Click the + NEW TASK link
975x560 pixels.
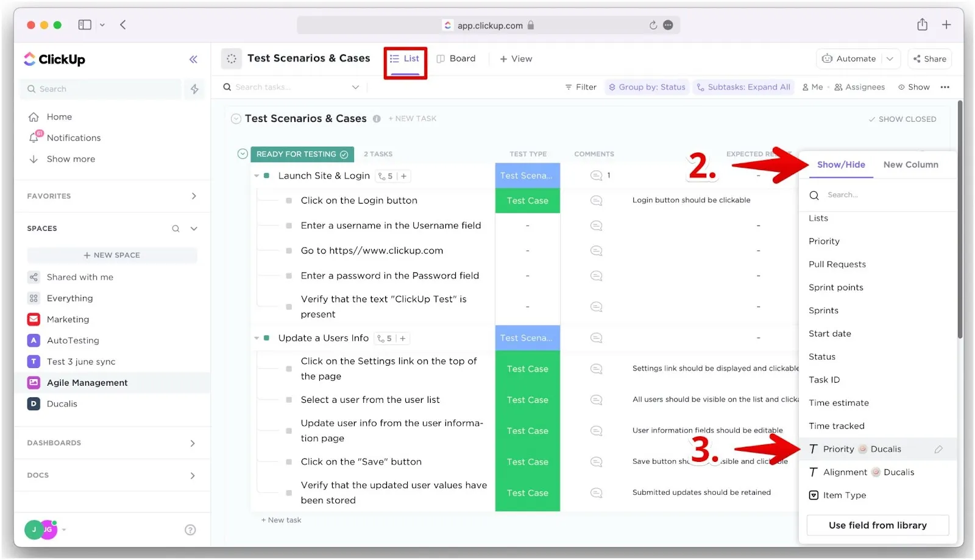(413, 118)
